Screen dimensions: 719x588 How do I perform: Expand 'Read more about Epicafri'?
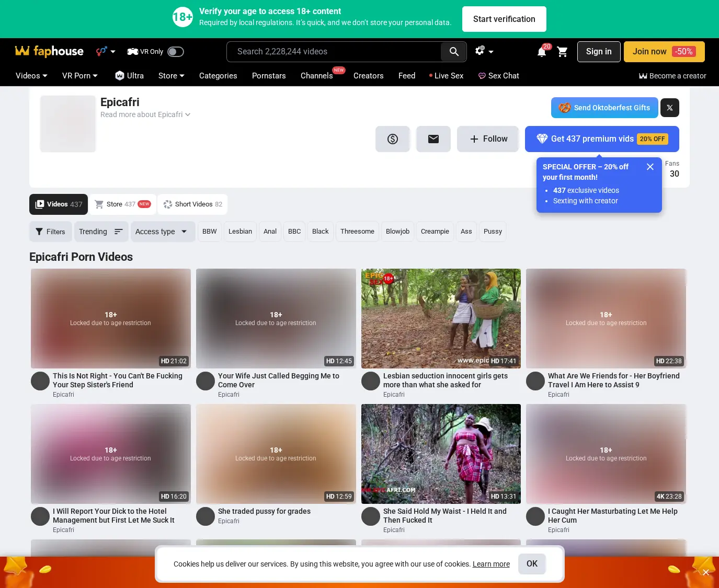point(145,114)
